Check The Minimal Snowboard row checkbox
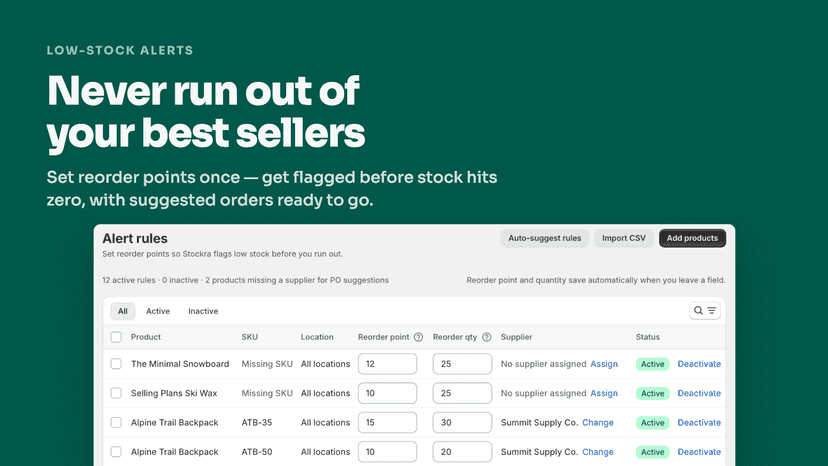 coord(116,364)
